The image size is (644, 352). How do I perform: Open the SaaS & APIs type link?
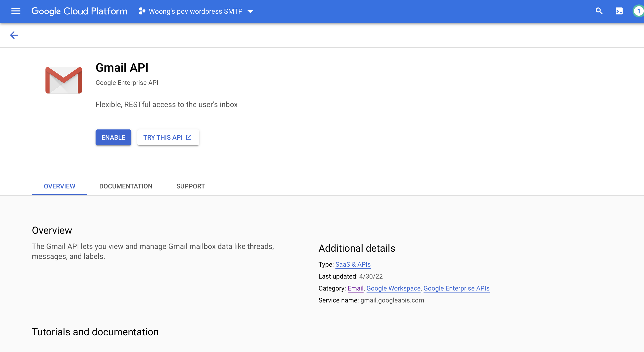pyautogui.click(x=353, y=264)
